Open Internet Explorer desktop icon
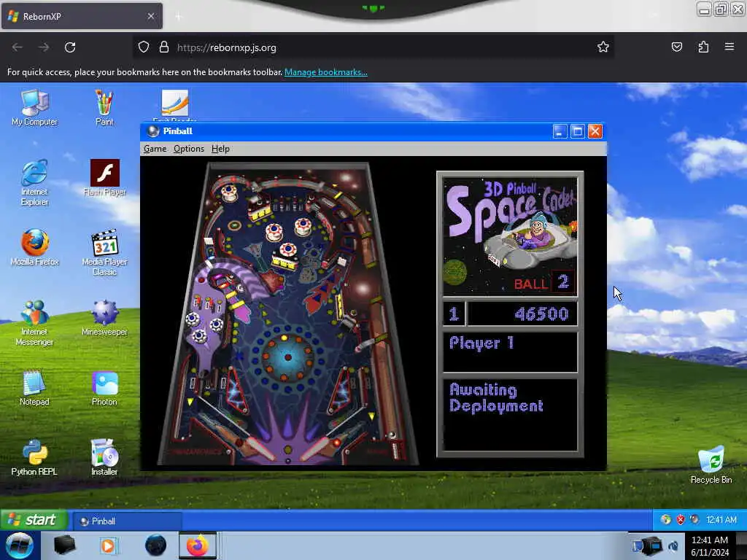 [34, 182]
